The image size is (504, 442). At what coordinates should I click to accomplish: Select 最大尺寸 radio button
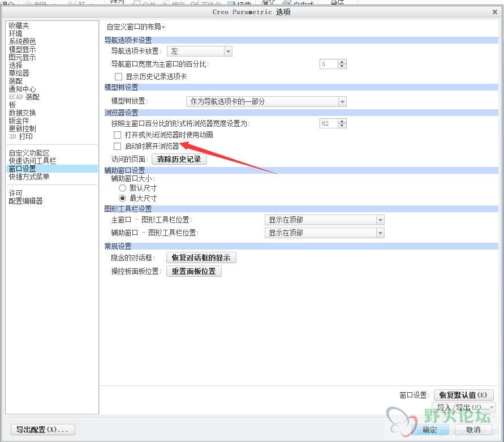(122, 198)
